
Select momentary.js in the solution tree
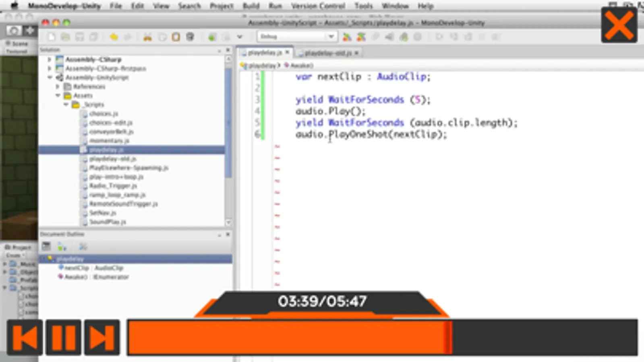[109, 141]
